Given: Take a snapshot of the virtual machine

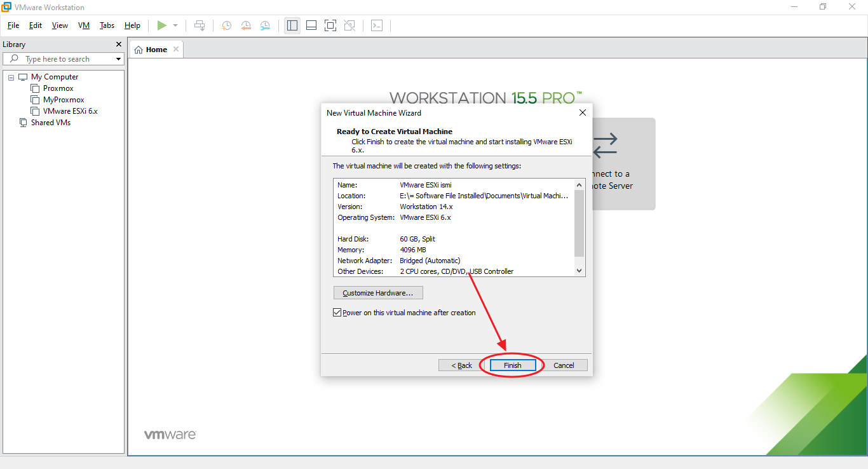Looking at the screenshot, I should pyautogui.click(x=226, y=25).
